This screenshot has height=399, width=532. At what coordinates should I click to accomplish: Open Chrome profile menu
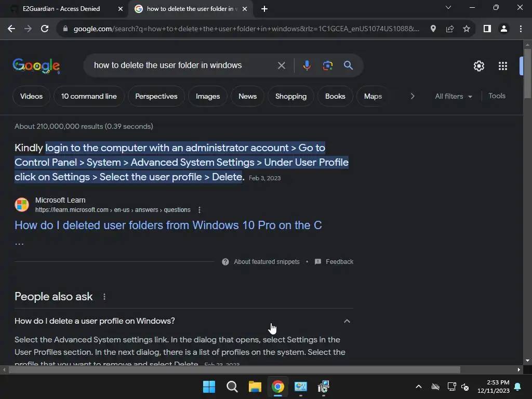504,29
